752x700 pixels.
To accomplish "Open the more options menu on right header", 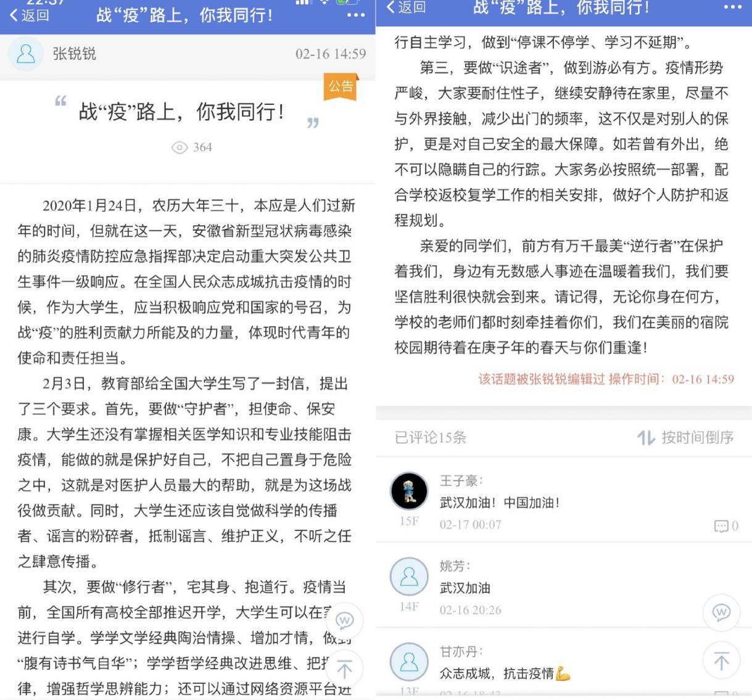I will (x=732, y=7).
